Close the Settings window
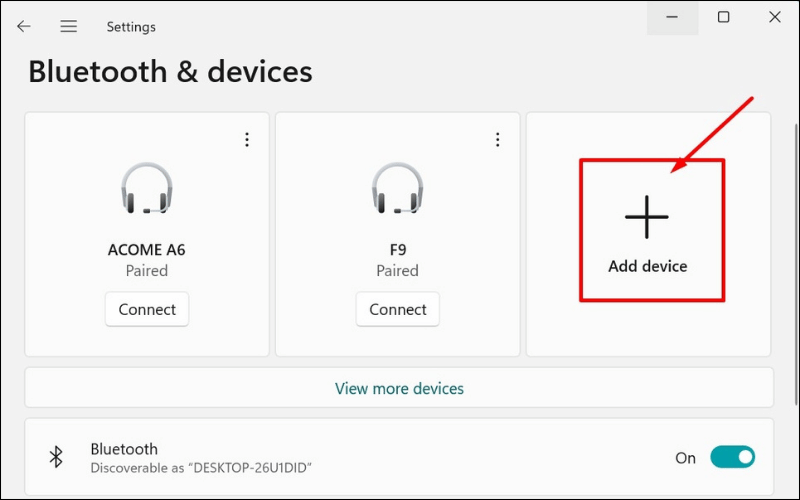 pos(774,17)
